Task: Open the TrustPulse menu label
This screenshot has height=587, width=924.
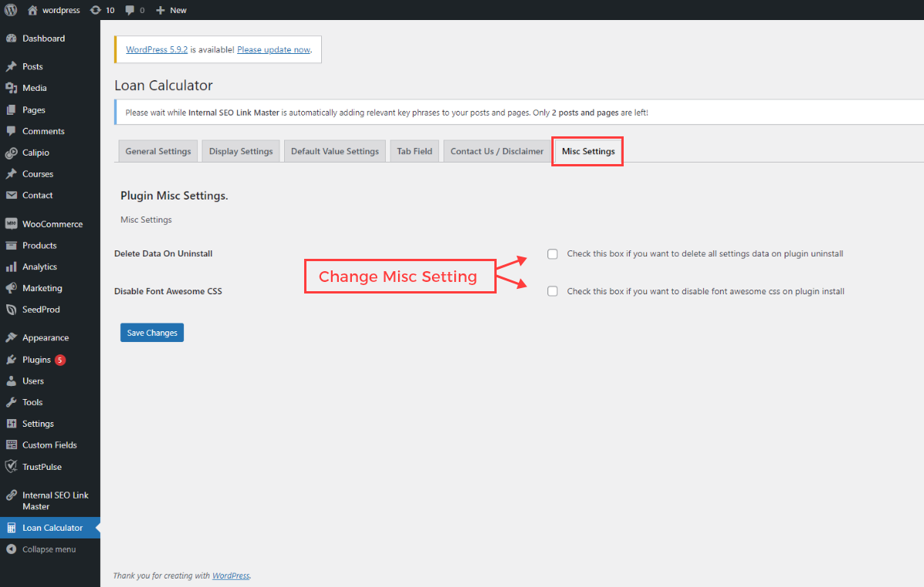Action: tap(42, 467)
